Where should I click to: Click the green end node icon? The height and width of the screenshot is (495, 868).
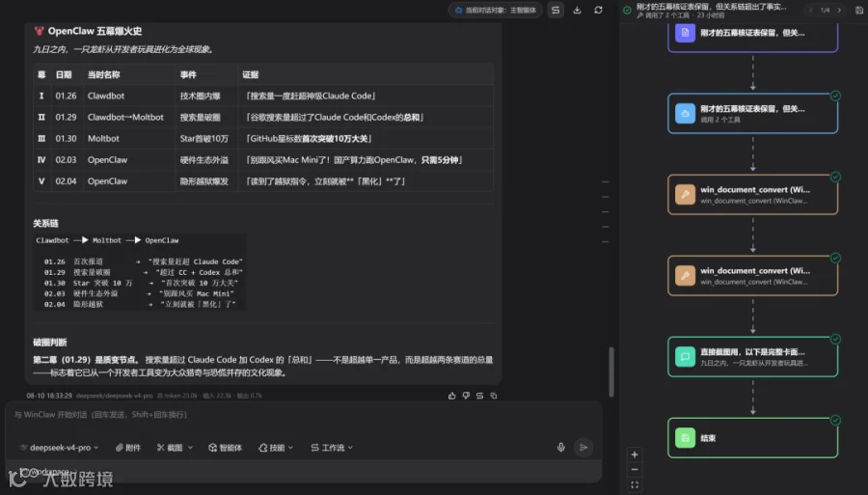685,438
